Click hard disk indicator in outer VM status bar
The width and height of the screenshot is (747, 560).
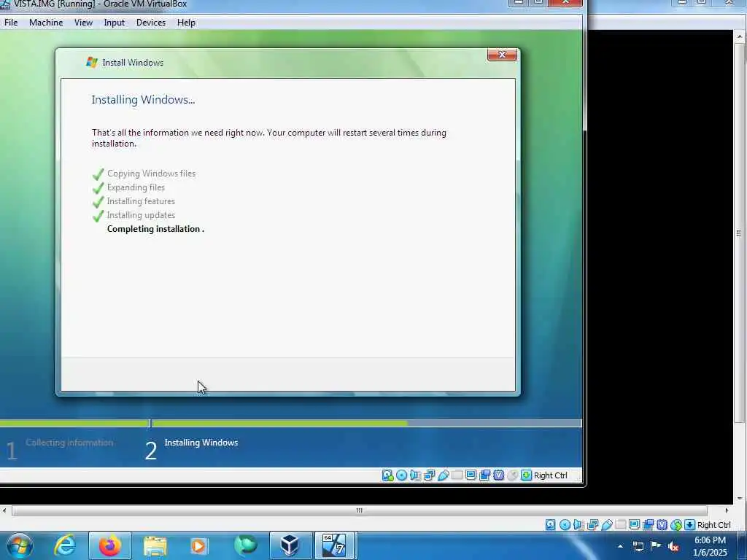point(550,525)
